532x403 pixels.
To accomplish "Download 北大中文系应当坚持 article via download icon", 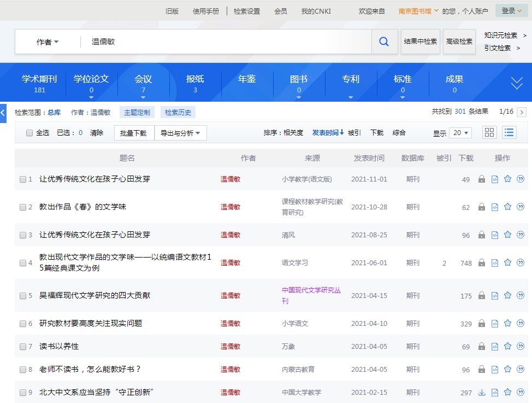I will coord(481,393).
